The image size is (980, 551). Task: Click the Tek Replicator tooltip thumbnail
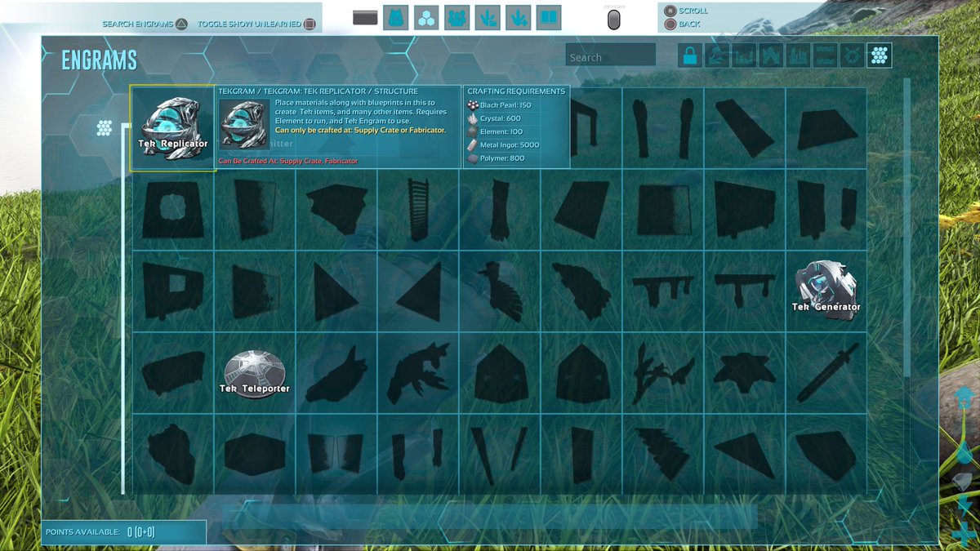pyautogui.click(x=244, y=125)
